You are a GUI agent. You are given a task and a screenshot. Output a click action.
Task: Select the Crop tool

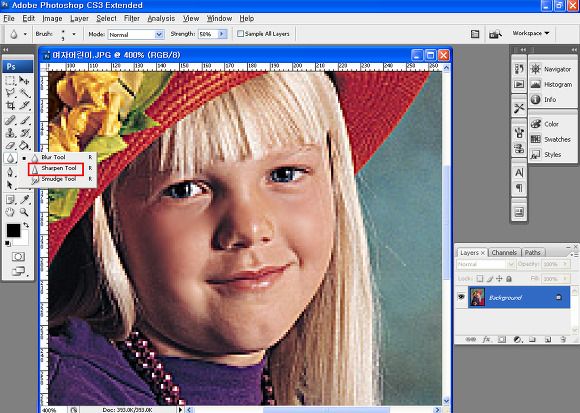pyautogui.click(x=10, y=106)
